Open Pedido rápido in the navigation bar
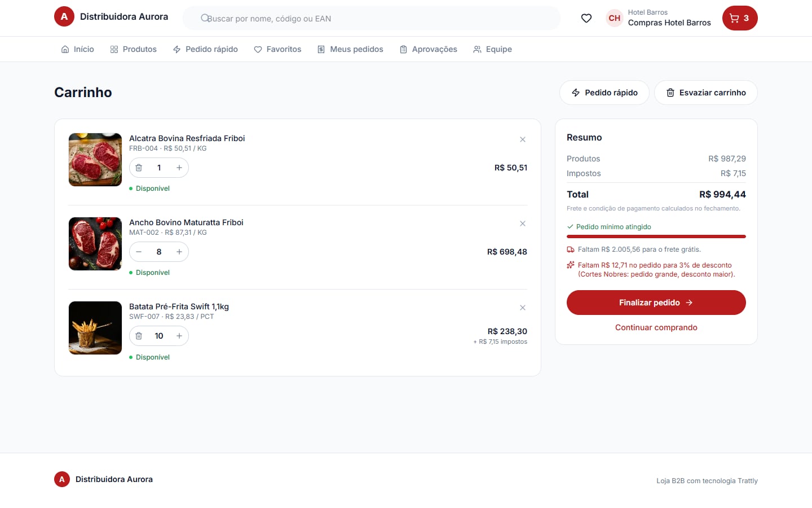The width and height of the screenshot is (812, 508). (205, 49)
